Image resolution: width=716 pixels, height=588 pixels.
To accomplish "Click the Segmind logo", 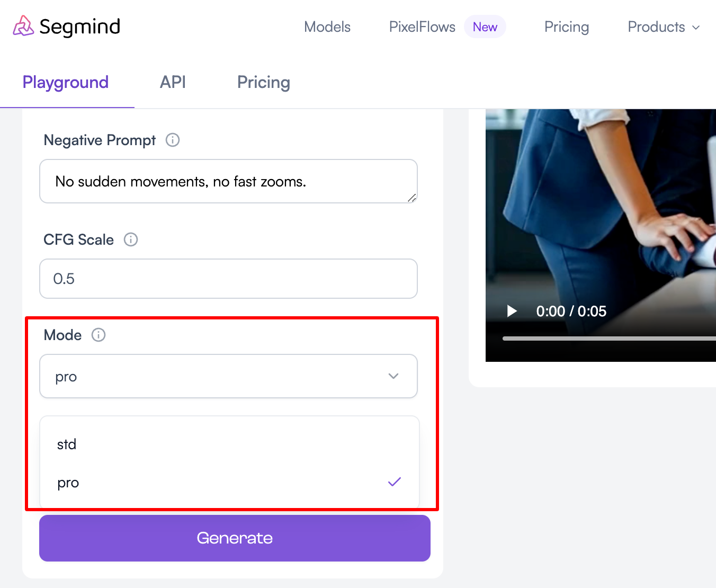I will click(67, 26).
